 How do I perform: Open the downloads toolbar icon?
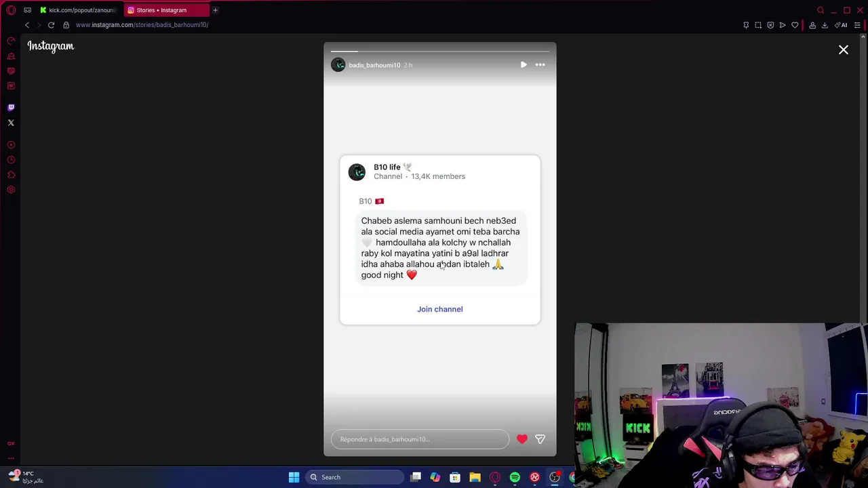point(825,25)
